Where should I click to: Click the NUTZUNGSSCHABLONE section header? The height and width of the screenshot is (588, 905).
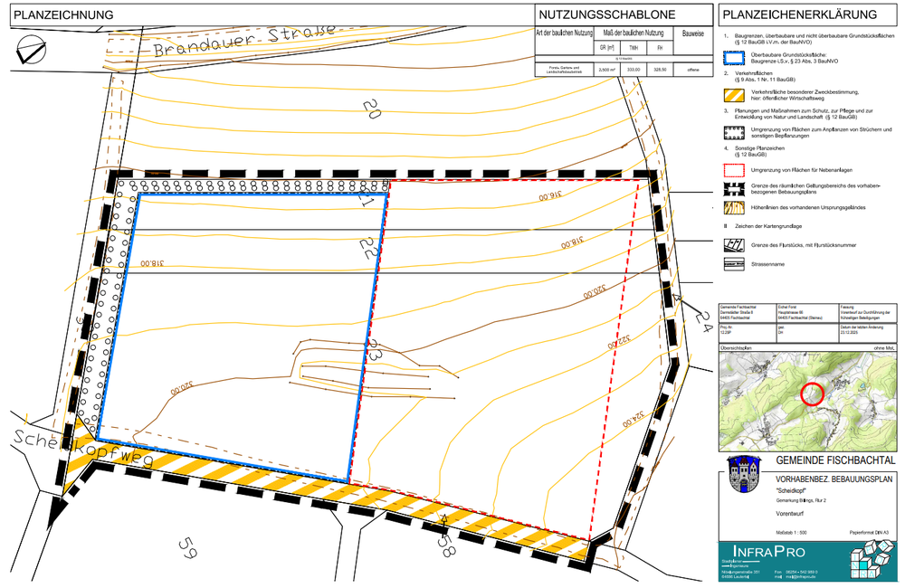594,15
